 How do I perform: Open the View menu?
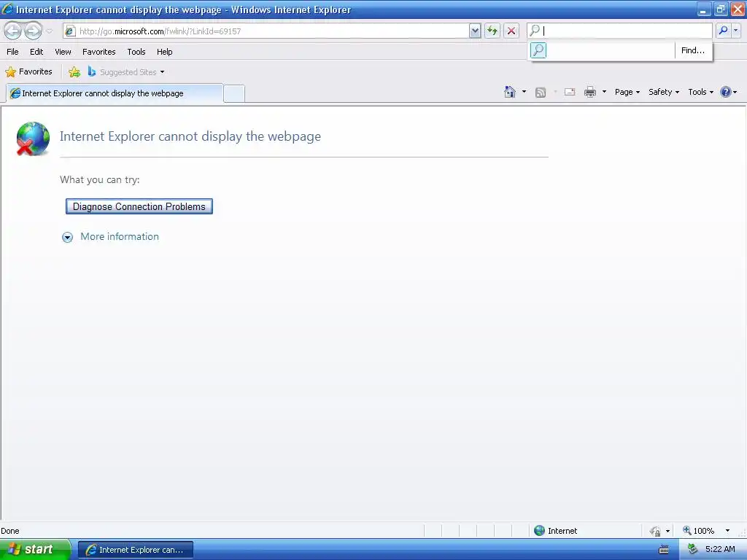click(x=63, y=52)
